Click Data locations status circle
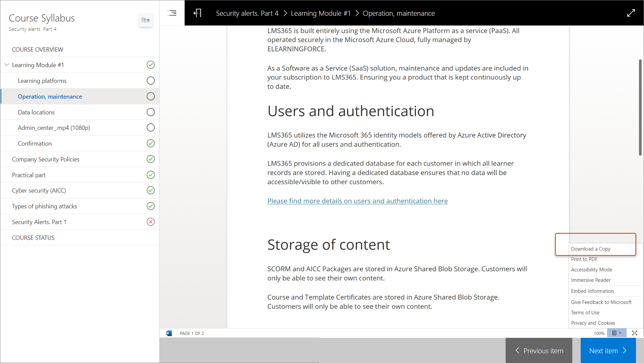644x363 pixels. tap(151, 112)
